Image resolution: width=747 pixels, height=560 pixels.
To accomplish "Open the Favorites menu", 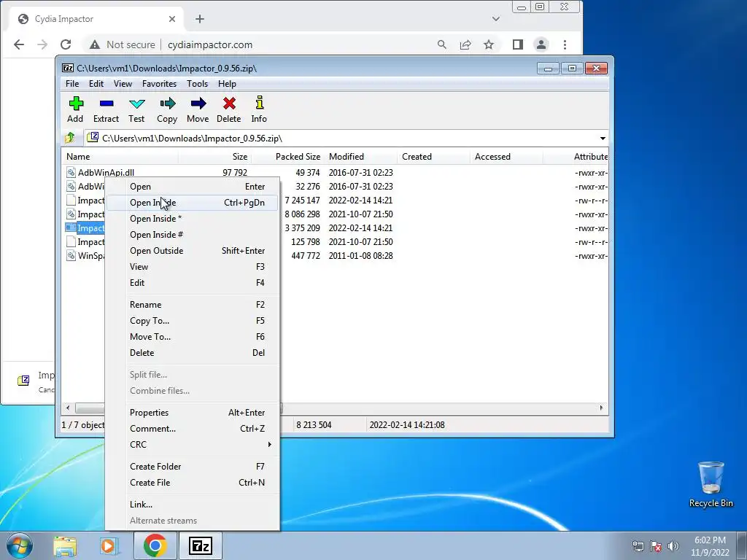I will click(160, 84).
